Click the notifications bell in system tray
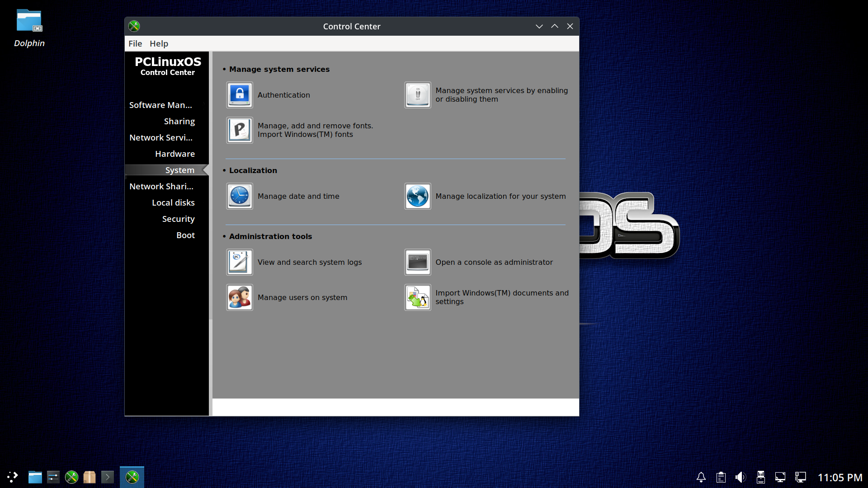This screenshot has height=488, width=868. point(701,477)
